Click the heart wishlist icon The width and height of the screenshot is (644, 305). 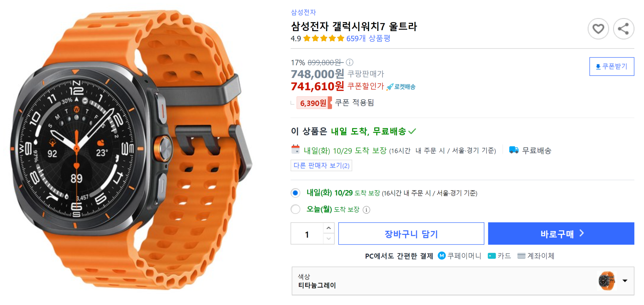(x=598, y=29)
